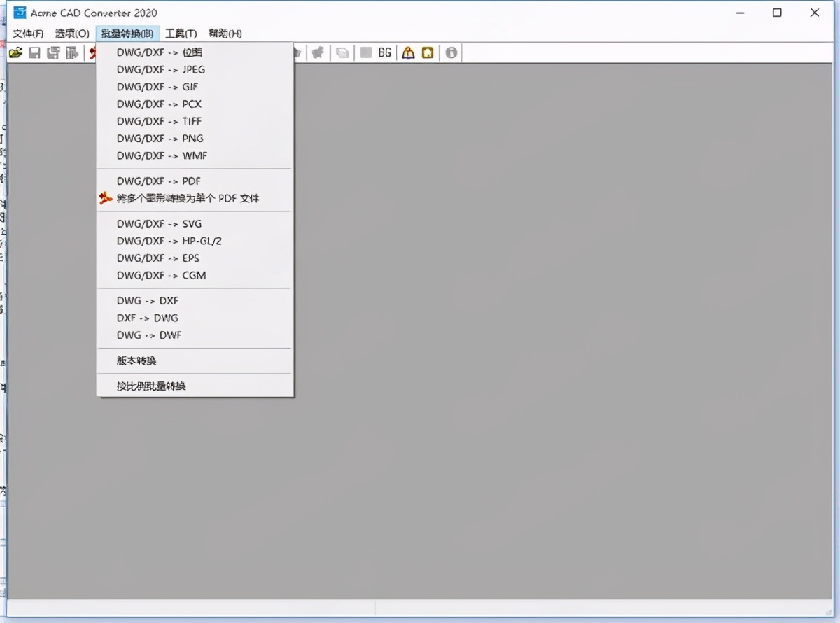Choose DWG/DXF -> PDF menu entry

click(159, 181)
